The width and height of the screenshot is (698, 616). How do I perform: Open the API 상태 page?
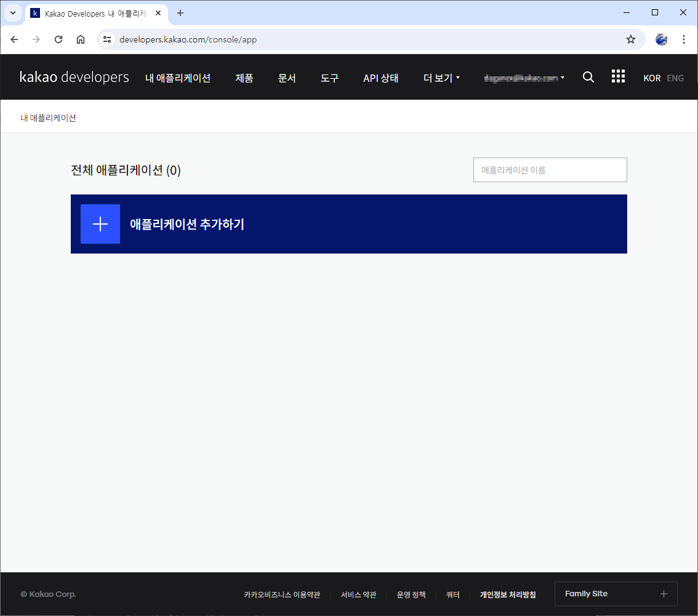(380, 78)
